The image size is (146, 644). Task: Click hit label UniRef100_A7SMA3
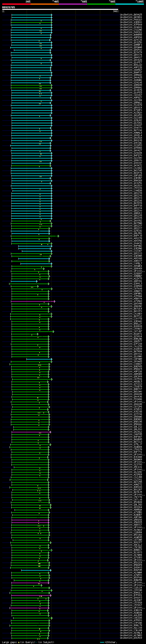(131, 301)
